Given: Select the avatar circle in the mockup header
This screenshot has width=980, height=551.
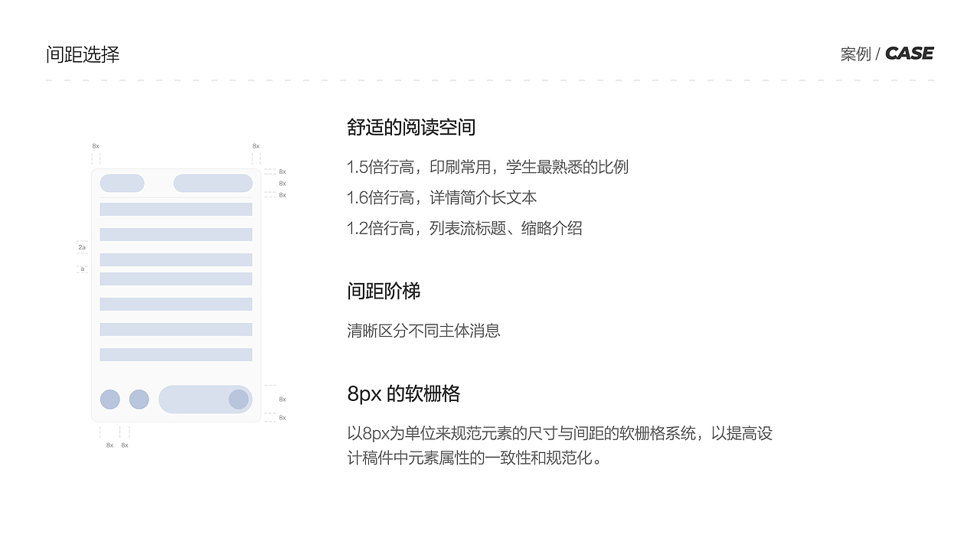Looking at the screenshot, I should pyautogui.click(x=122, y=182).
